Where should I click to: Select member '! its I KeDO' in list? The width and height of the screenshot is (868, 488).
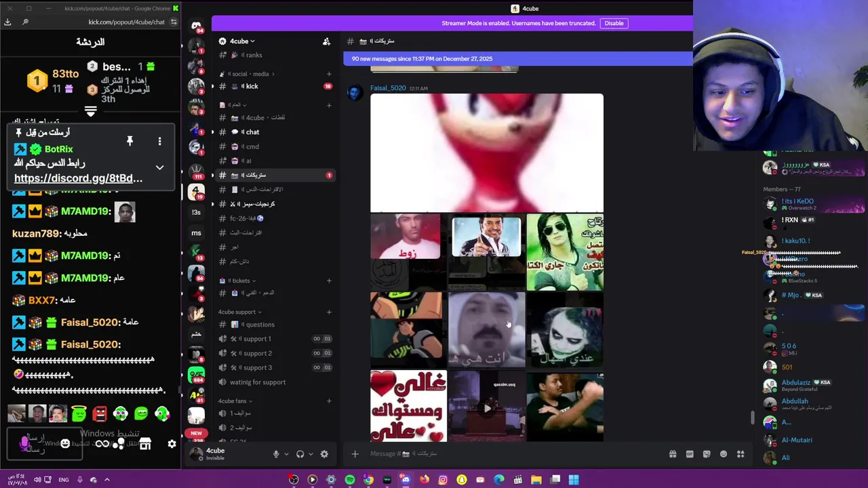pyautogui.click(x=797, y=201)
